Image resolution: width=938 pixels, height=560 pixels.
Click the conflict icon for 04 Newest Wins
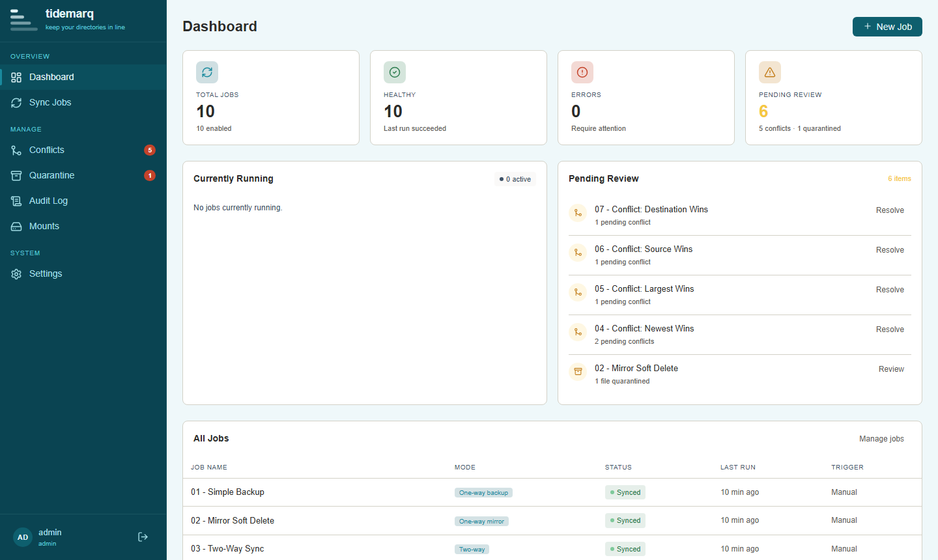click(x=578, y=332)
